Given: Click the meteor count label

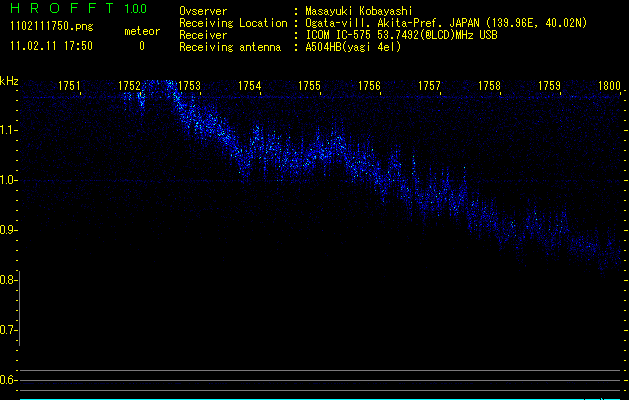Looking at the screenshot, I should pos(142,31).
